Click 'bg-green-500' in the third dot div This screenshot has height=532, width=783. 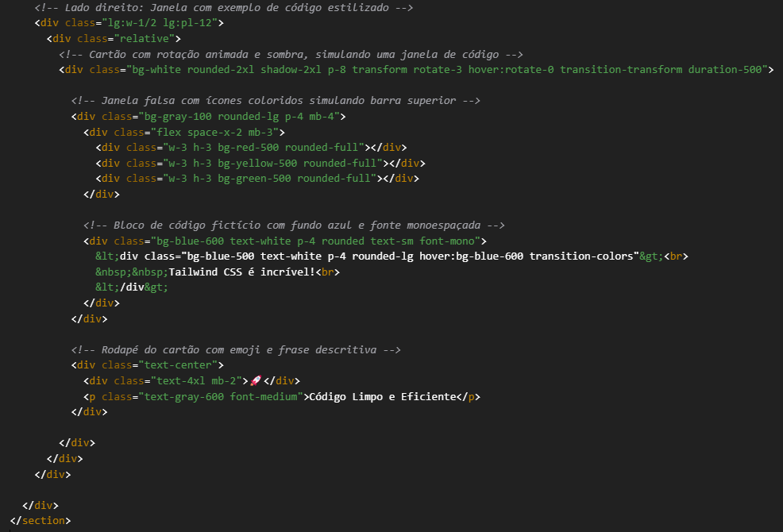pos(254,179)
